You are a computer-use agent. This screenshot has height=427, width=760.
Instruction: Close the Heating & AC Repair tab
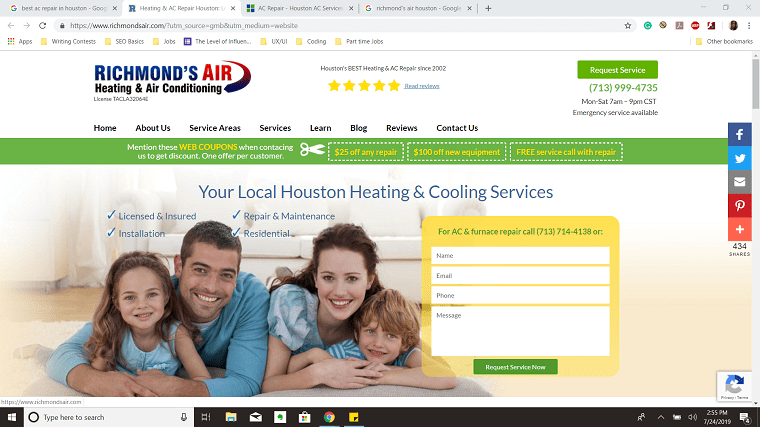[x=233, y=8]
